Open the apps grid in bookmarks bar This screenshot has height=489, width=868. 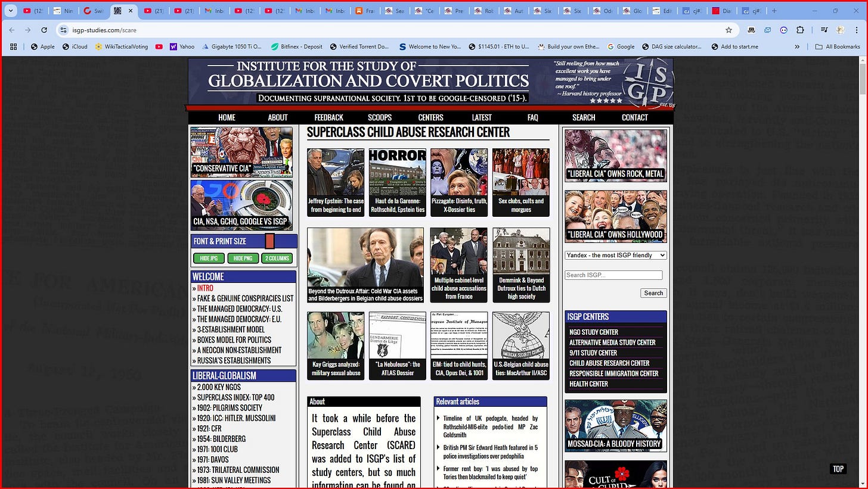point(14,46)
